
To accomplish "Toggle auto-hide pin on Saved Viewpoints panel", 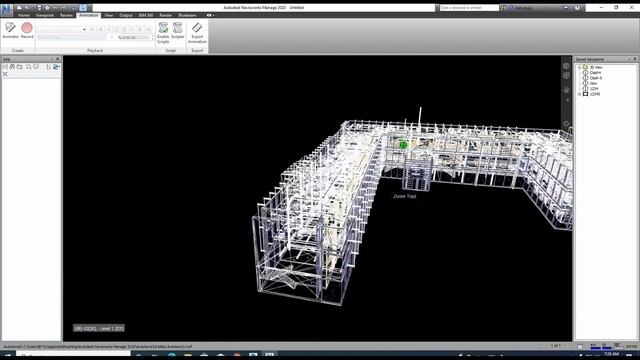I will 629,59.
